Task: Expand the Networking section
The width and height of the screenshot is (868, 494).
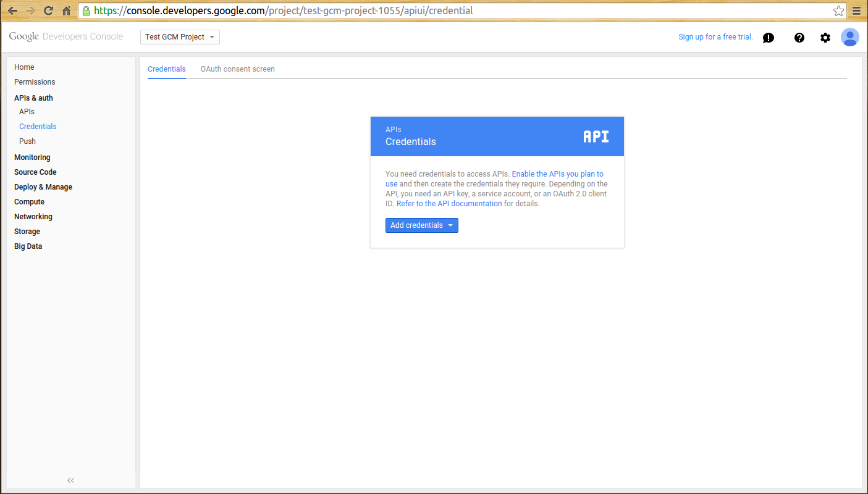Action: (33, 217)
